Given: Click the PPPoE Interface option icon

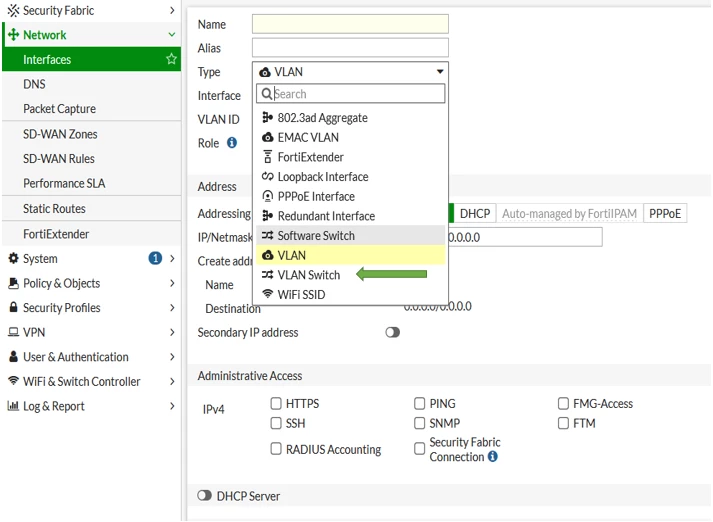Looking at the screenshot, I should 267,196.
